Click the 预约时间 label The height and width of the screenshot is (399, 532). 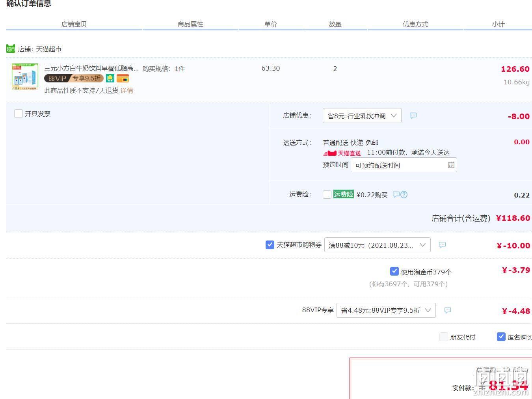335,164
